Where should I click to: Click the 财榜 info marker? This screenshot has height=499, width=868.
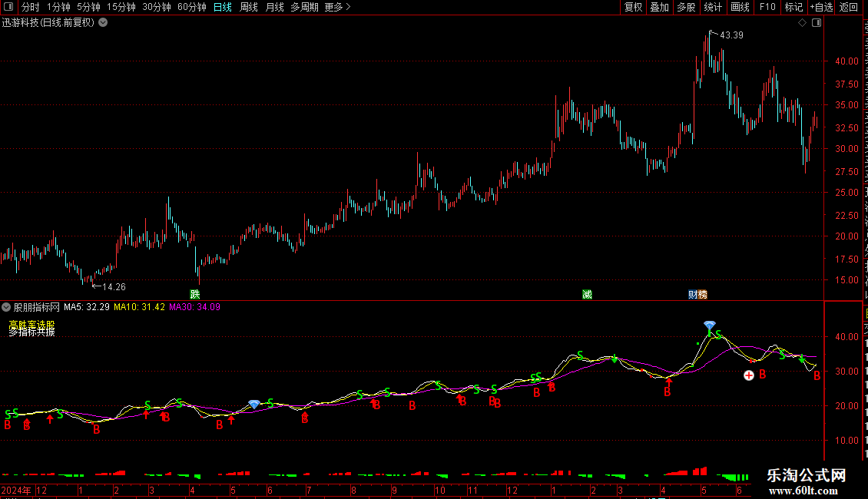coord(697,294)
